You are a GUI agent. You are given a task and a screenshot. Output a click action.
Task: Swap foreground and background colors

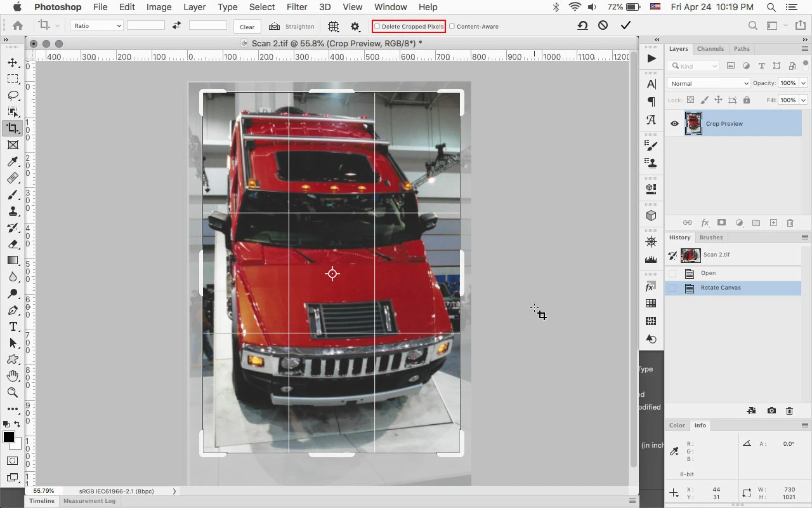click(17, 424)
